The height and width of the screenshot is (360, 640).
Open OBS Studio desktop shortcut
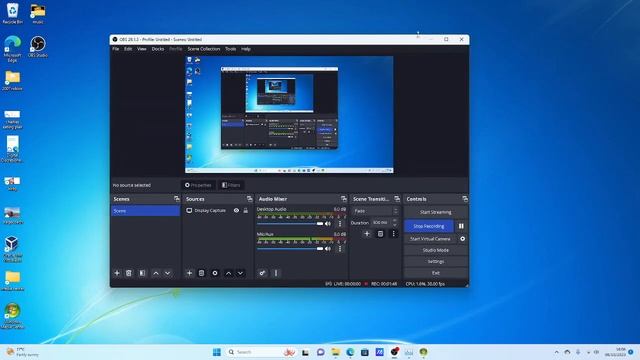38,47
